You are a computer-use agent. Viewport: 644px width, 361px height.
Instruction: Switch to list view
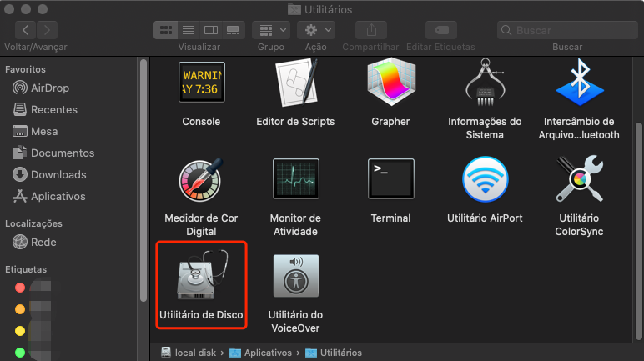coord(189,30)
